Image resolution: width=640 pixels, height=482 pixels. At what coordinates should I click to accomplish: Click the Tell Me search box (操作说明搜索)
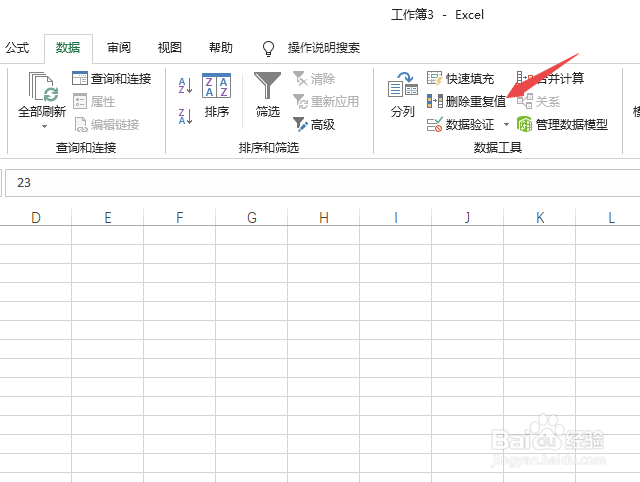point(324,48)
